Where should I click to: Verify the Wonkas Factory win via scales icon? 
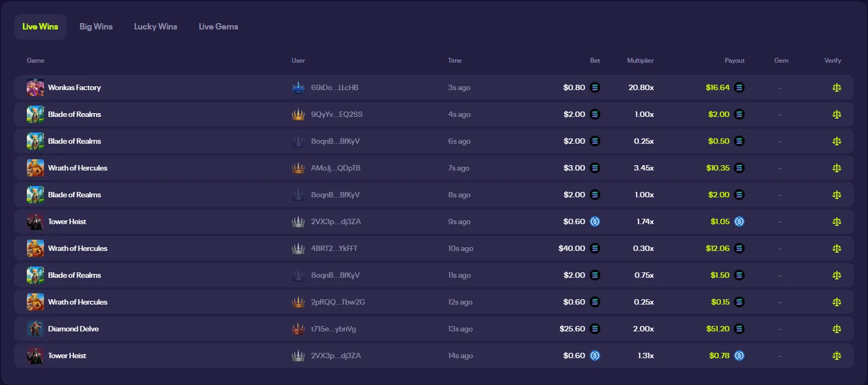coord(836,87)
